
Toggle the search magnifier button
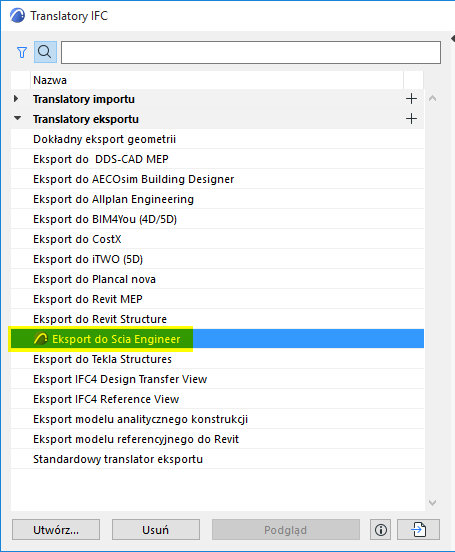pyautogui.click(x=45, y=52)
